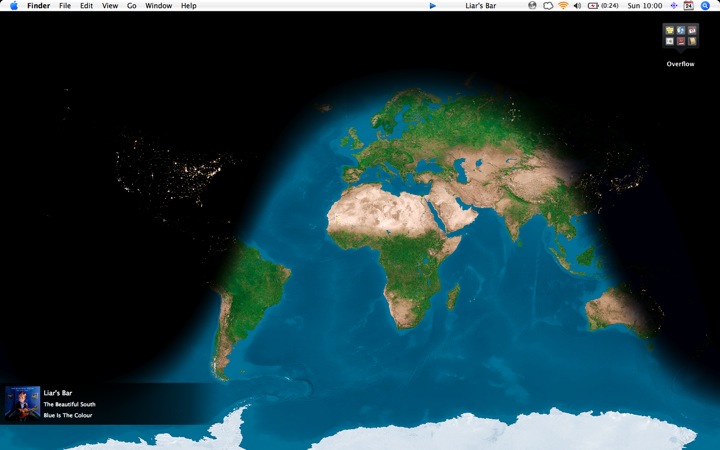Viewport: 720px width, 450px height.
Task: Open the Help menu
Action: pos(189,6)
